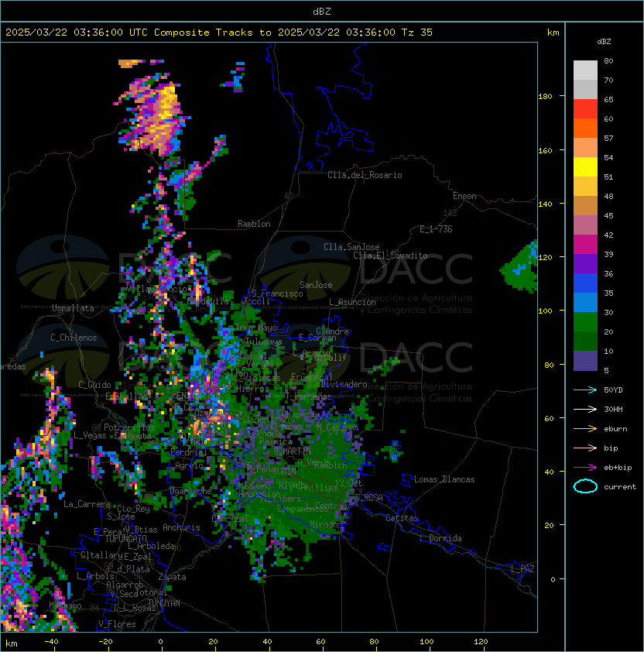The image size is (644, 652).
Task: Click the eburn legend label
Action: coord(615,429)
